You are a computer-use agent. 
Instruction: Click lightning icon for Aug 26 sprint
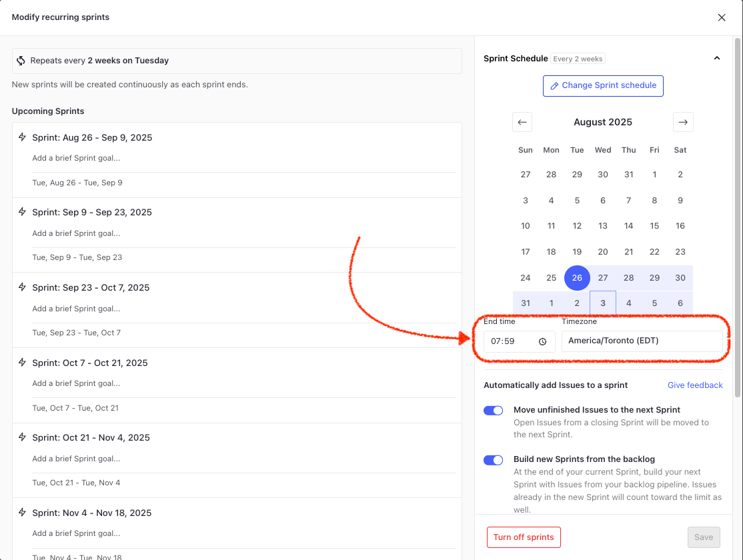(22, 137)
